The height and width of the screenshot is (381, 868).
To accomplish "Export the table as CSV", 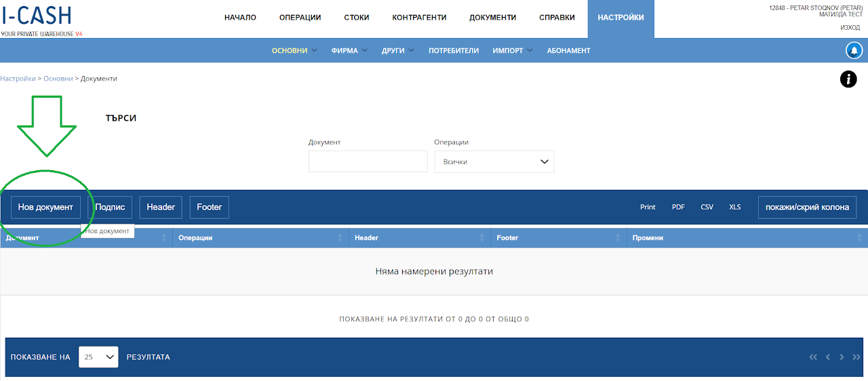I will point(707,207).
